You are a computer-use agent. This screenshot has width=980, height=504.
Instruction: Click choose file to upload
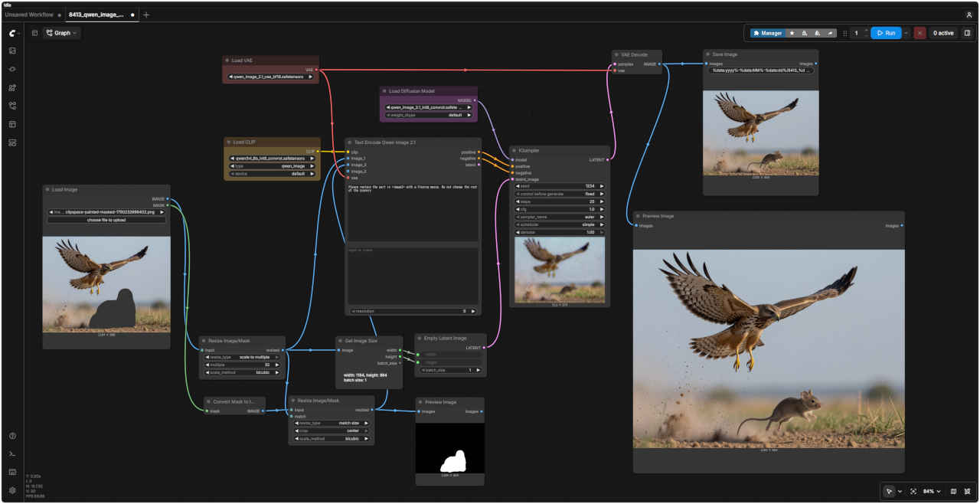106,221
